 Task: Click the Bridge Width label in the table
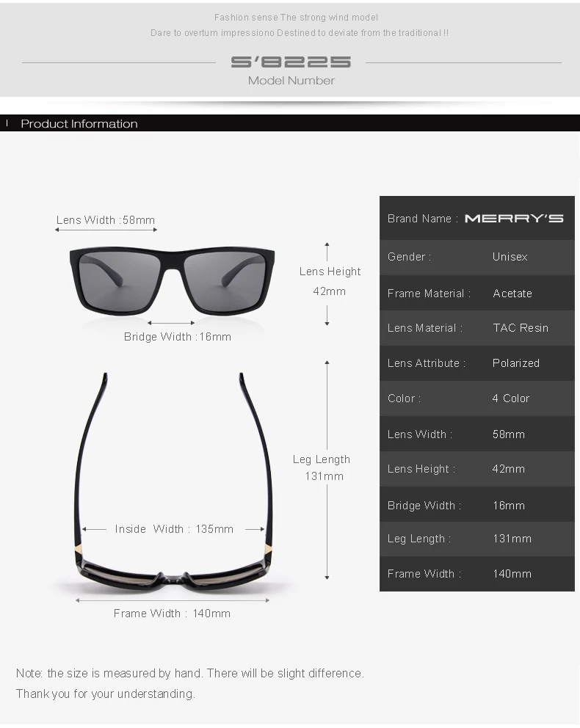[x=424, y=505]
